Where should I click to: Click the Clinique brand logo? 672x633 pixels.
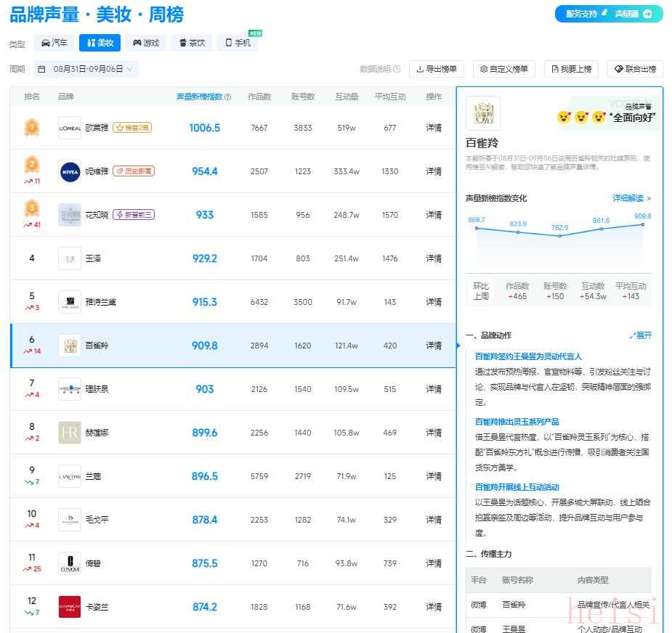(x=70, y=563)
